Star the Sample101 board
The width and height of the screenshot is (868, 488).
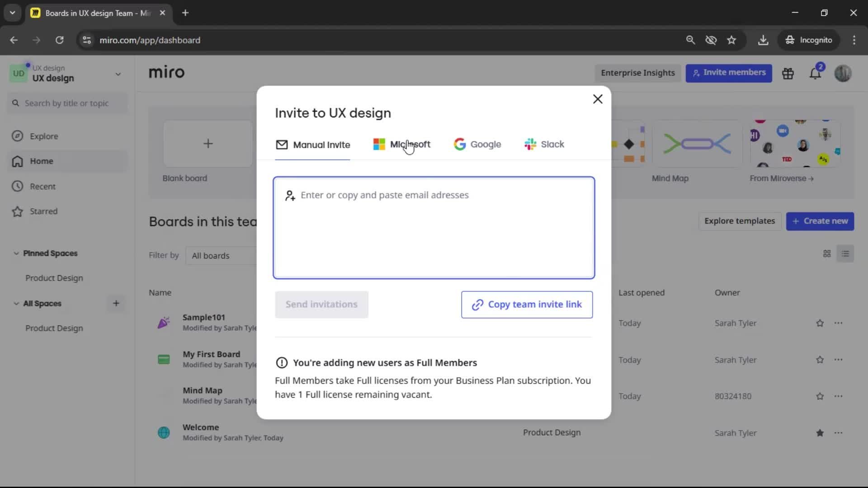tap(820, 324)
